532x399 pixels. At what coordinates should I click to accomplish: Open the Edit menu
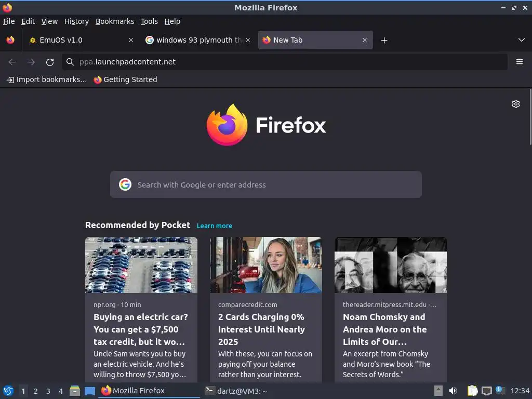28,21
